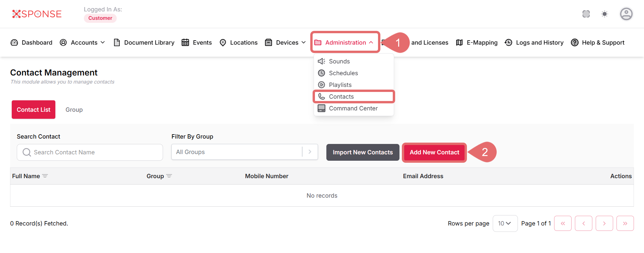Click the user profile avatar icon
Screen dimensions: 644x253
[x=626, y=14]
